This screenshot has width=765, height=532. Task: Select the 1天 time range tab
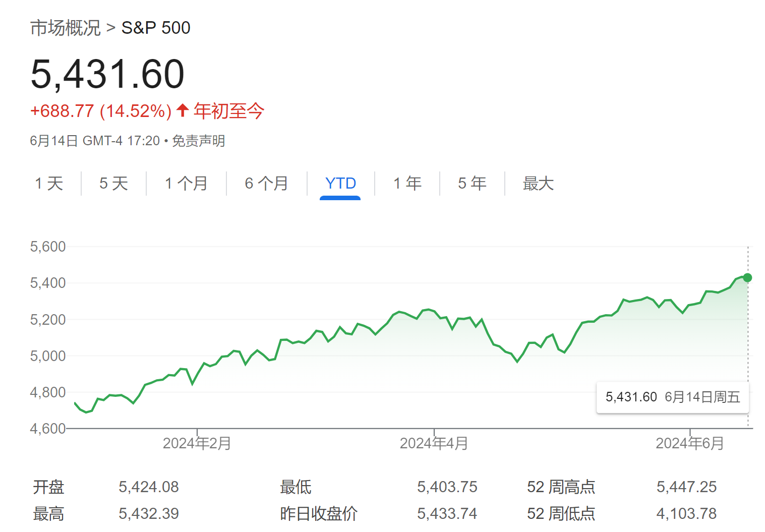[x=48, y=184]
